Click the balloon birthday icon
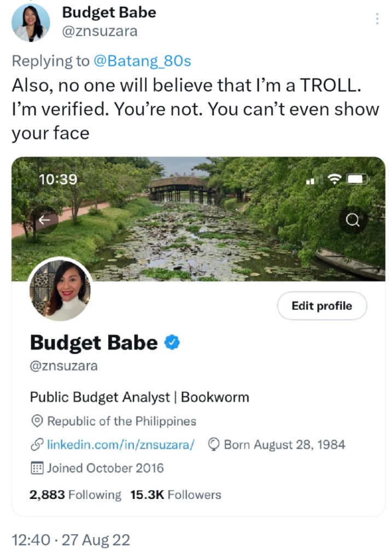The image size is (392, 553). click(x=214, y=444)
